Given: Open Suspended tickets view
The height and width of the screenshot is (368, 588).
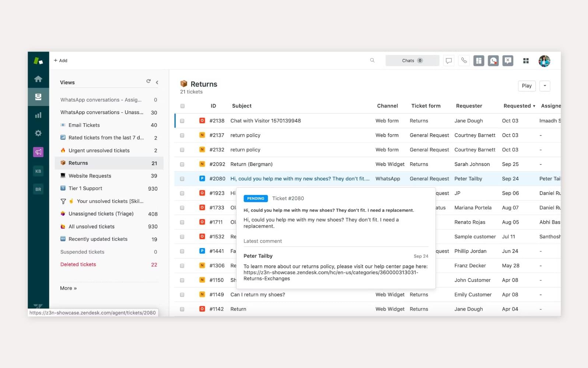Looking at the screenshot, I should coord(109,252).
